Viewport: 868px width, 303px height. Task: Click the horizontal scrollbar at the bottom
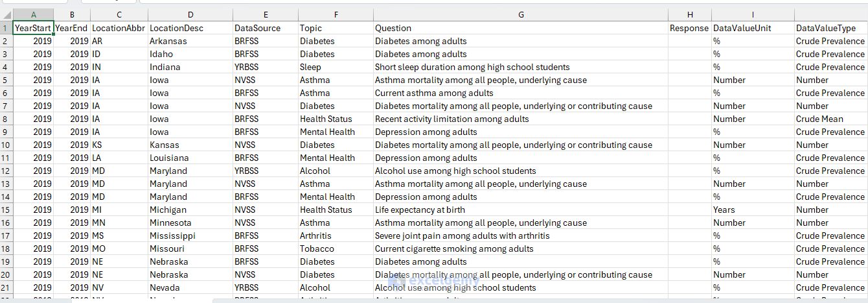[x=453, y=300]
